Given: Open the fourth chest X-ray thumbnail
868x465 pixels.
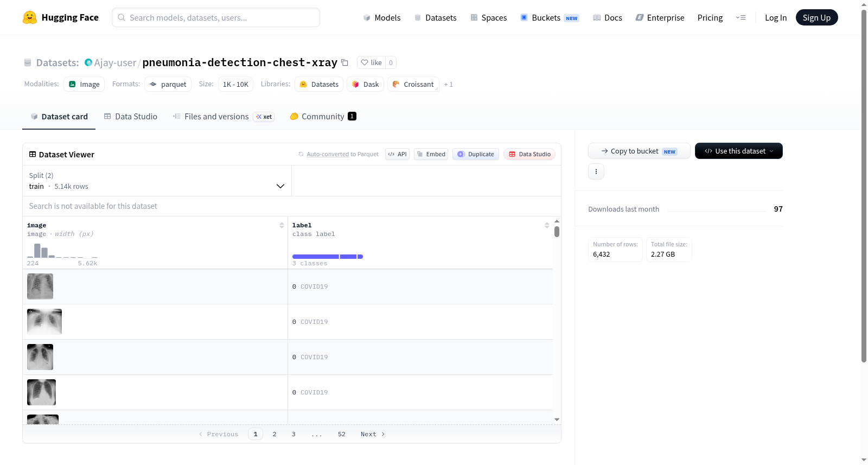Looking at the screenshot, I should click(41, 392).
